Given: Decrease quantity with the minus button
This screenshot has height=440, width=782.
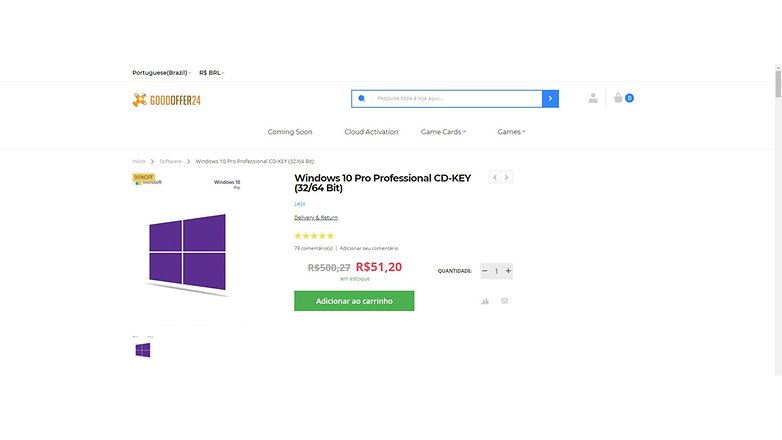Looking at the screenshot, I should (x=485, y=271).
